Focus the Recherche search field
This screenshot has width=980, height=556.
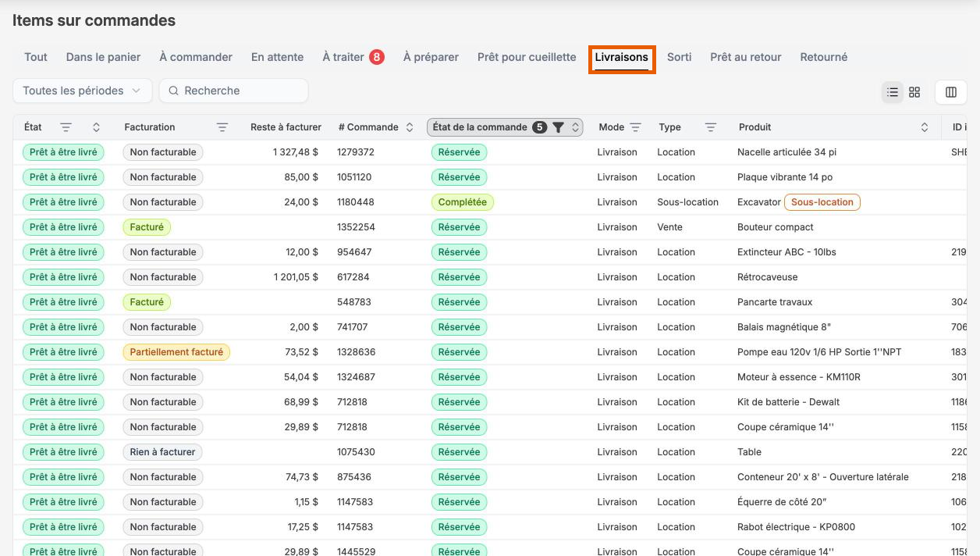coord(233,91)
